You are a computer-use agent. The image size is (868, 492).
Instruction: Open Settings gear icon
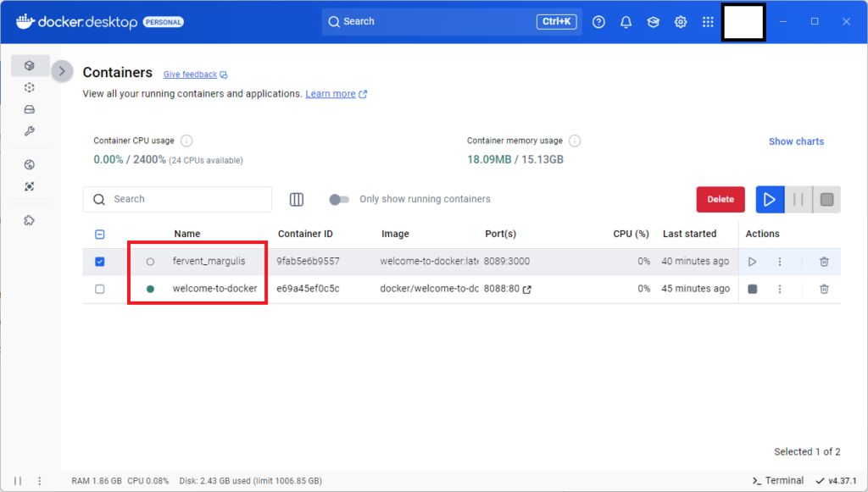(681, 22)
